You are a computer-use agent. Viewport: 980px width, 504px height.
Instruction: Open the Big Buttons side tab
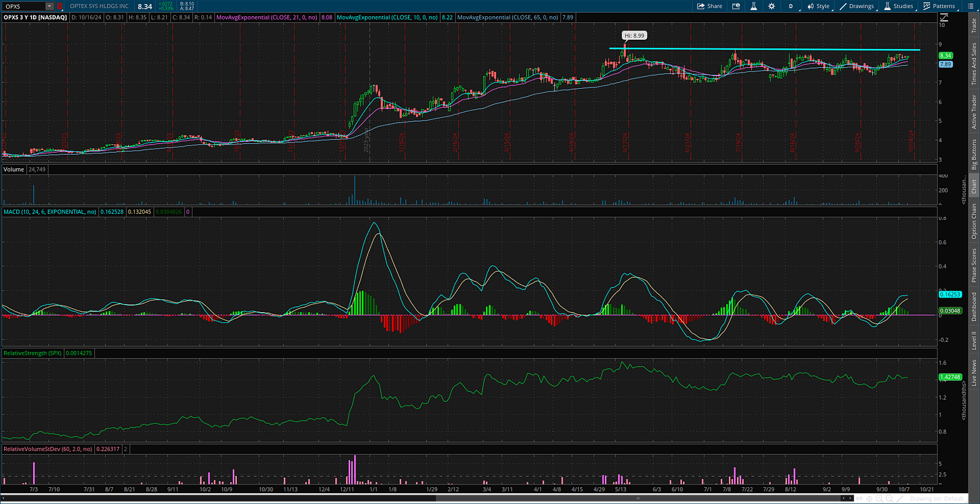973,154
